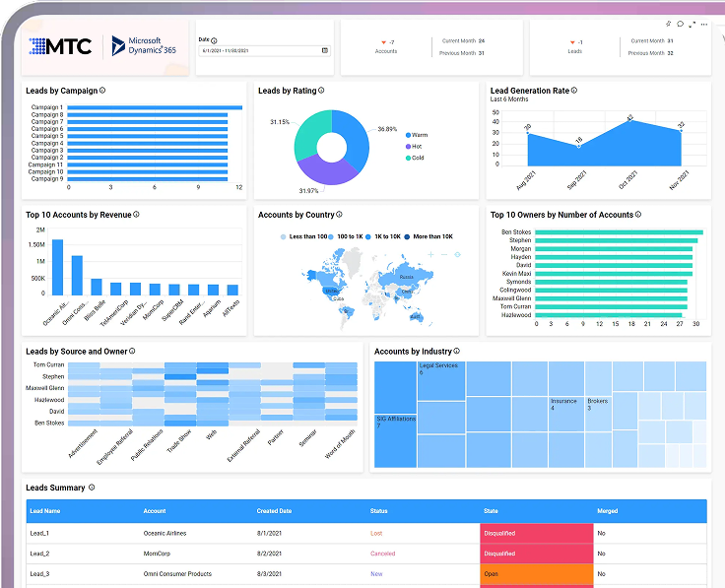The image size is (725, 588).
Task: Click info icon beside Lead Generation Rate
Action: click(574, 91)
